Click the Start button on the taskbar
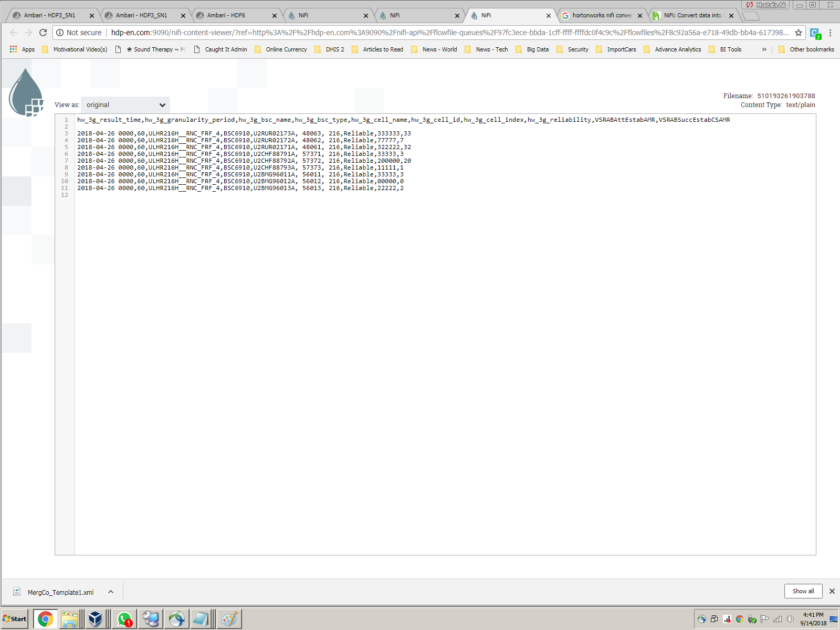The height and width of the screenshot is (630, 840). 14,619
